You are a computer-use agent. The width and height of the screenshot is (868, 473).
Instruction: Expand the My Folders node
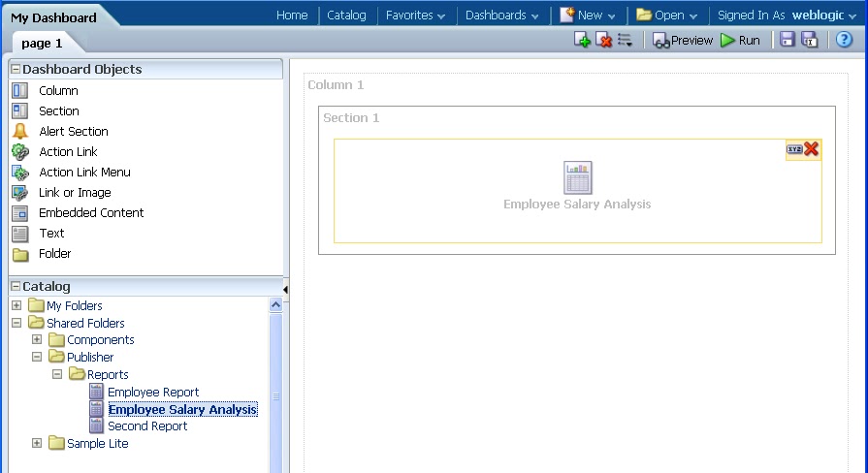click(16, 305)
